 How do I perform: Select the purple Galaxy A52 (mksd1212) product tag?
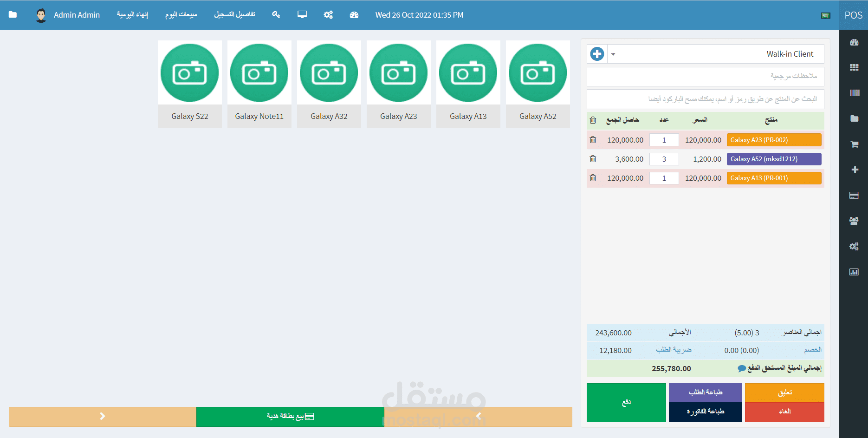[x=774, y=159]
